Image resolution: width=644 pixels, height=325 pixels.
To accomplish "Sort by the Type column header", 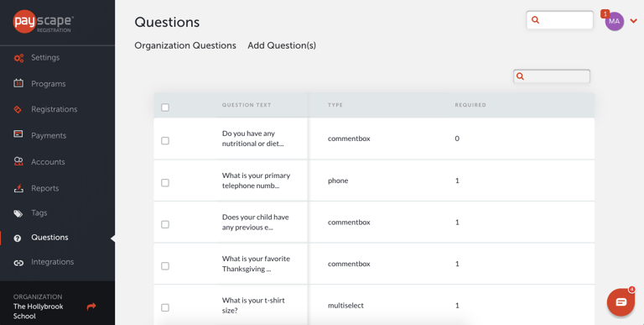I will [335, 105].
